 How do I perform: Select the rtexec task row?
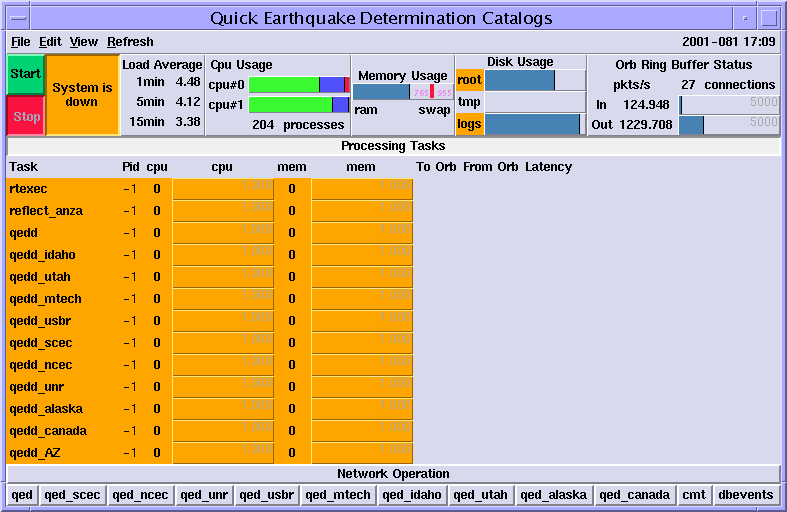coord(210,189)
